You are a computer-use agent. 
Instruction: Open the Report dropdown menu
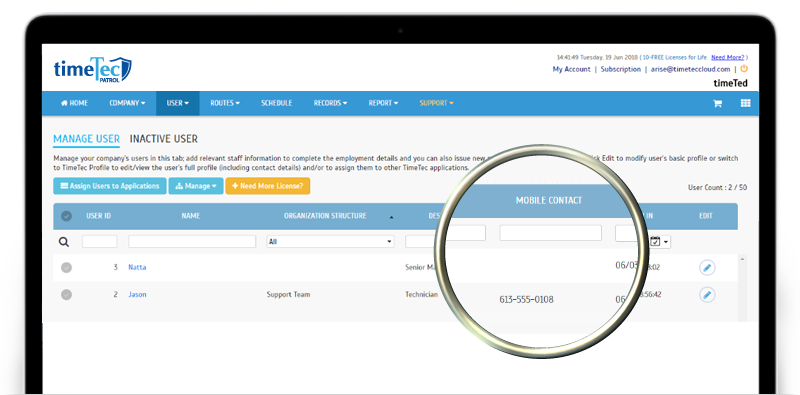click(383, 103)
